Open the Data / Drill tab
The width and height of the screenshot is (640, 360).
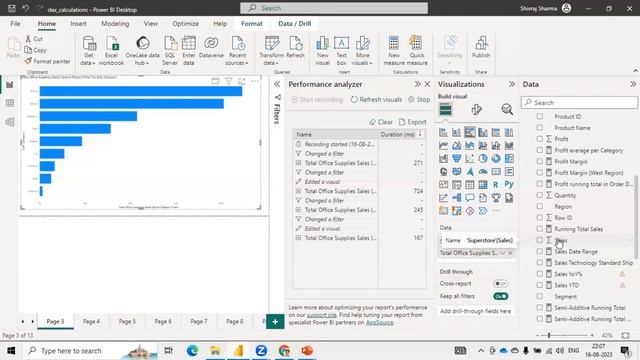(x=295, y=24)
